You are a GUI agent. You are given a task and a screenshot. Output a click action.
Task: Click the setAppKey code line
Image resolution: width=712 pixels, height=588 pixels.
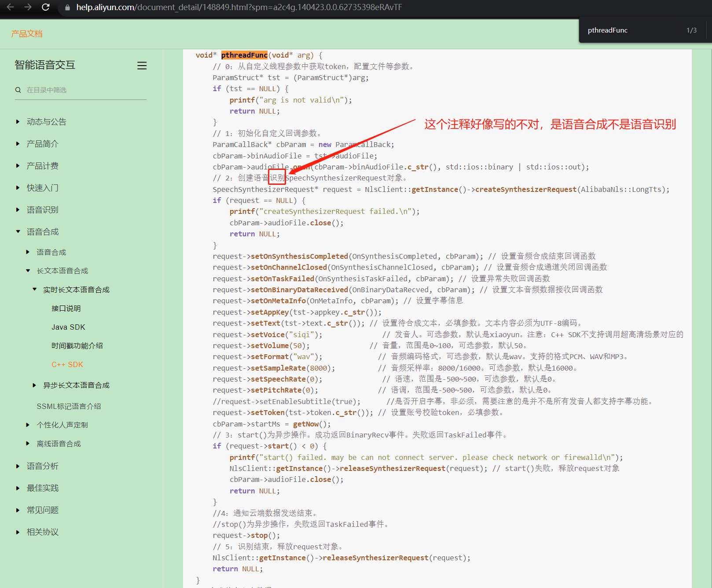point(297,312)
